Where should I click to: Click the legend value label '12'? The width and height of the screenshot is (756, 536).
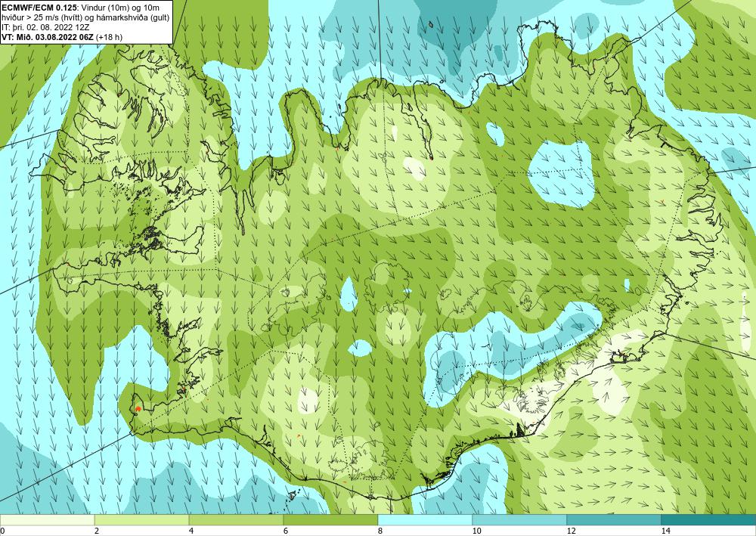click(571, 531)
